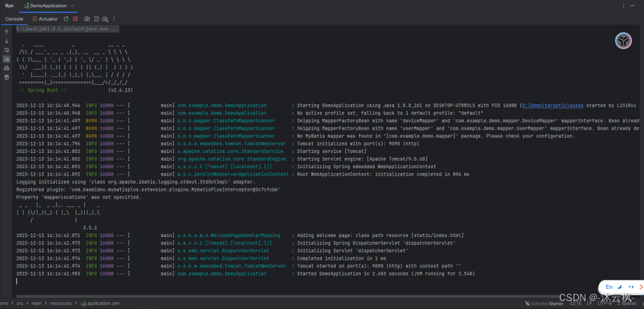Switch input language via En button

[609, 287]
